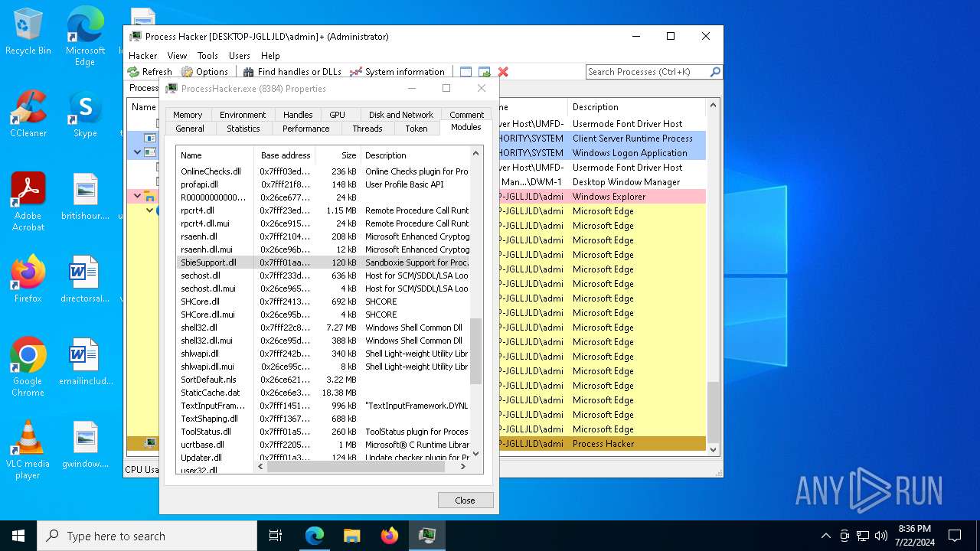
Task: Click the find window and thread icon
Action: (485, 72)
